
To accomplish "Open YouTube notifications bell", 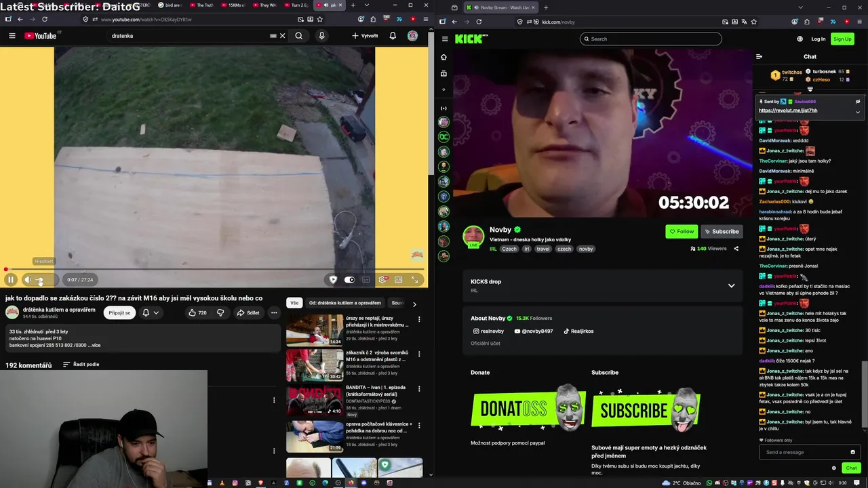I will click(393, 35).
